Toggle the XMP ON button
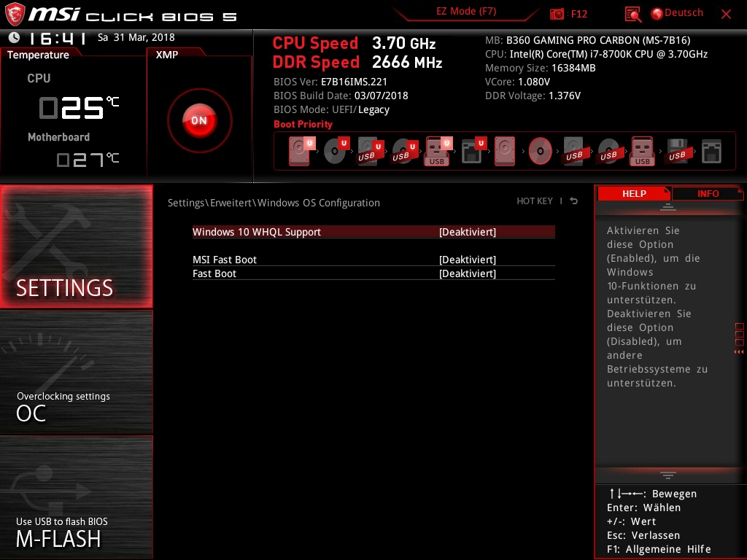This screenshot has width=747, height=560. (200, 120)
